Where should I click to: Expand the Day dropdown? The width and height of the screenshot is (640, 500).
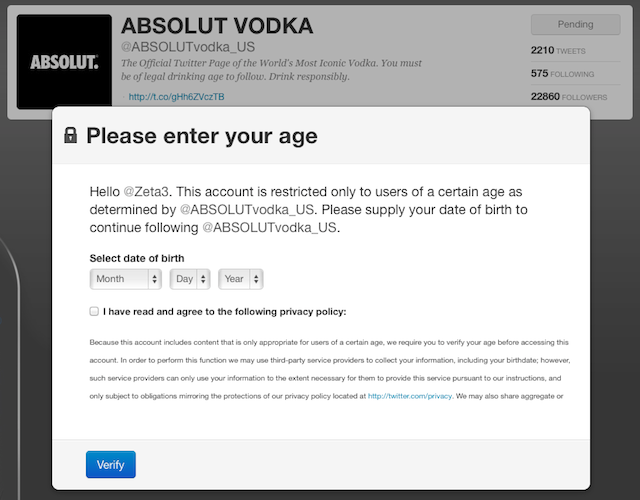click(189, 279)
